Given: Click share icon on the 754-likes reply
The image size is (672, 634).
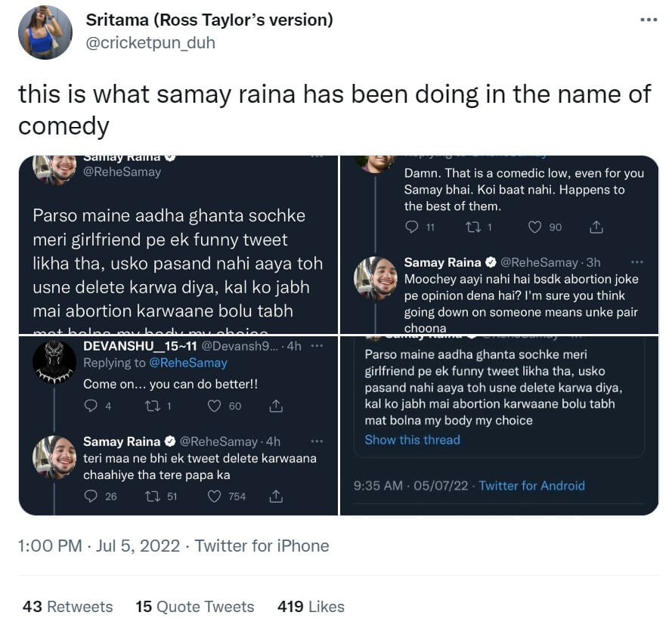Looking at the screenshot, I should 276,496.
